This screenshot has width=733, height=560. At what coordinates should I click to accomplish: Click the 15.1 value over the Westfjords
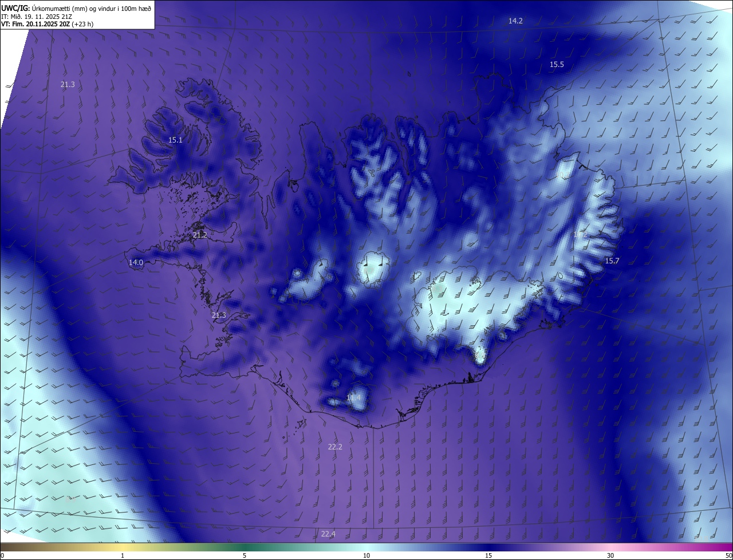click(x=175, y=140)
